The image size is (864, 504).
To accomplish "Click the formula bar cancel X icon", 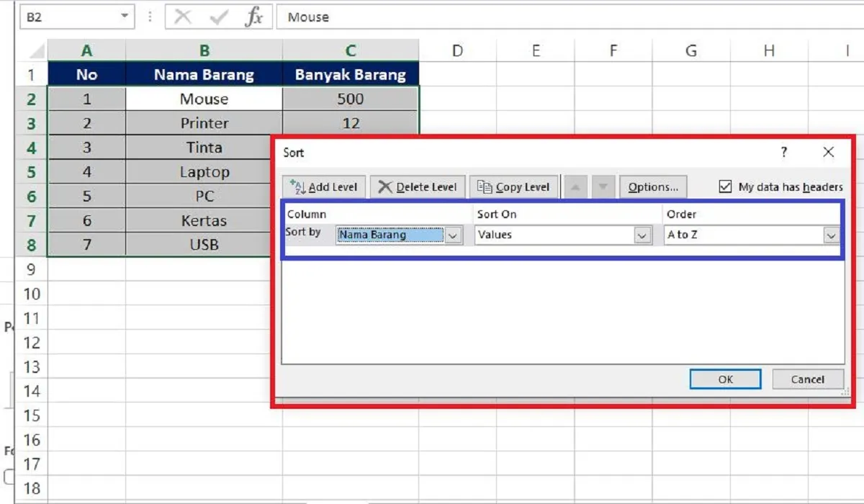I will click(x=183, y=17).
